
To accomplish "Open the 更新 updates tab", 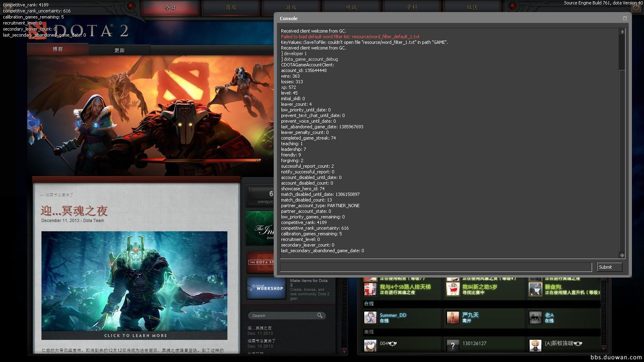I will pyautogui.click(x=119, y=50).
